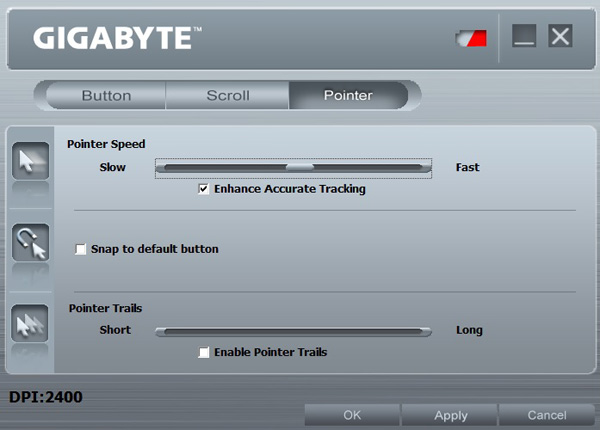The height and width of the screenshot is (430, 600).
Task: Click the Slow label by the speed slider
Action: pyautogui.click(x=112, y=167)
